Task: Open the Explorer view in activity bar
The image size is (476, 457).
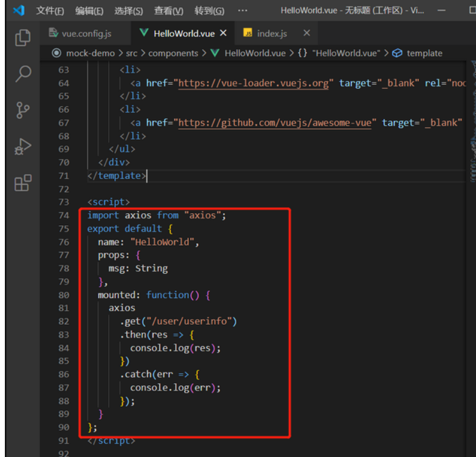Action: (23, 38)
